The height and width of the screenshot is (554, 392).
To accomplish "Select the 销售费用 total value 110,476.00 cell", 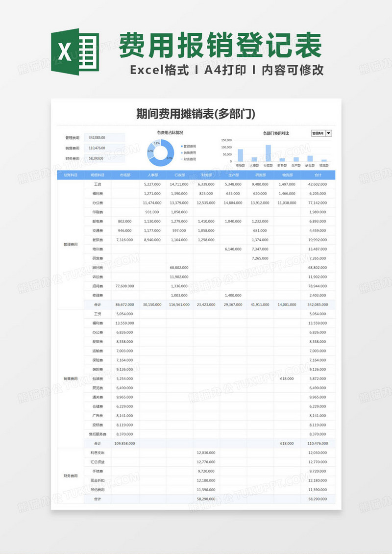I will tap(104, 148).
